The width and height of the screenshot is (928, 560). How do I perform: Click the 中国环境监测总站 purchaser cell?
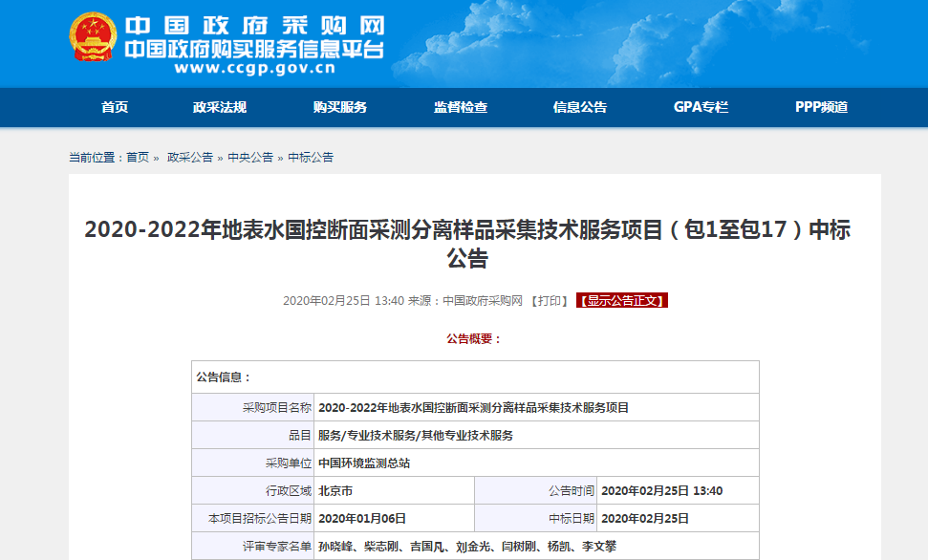[x=364, y=463]
